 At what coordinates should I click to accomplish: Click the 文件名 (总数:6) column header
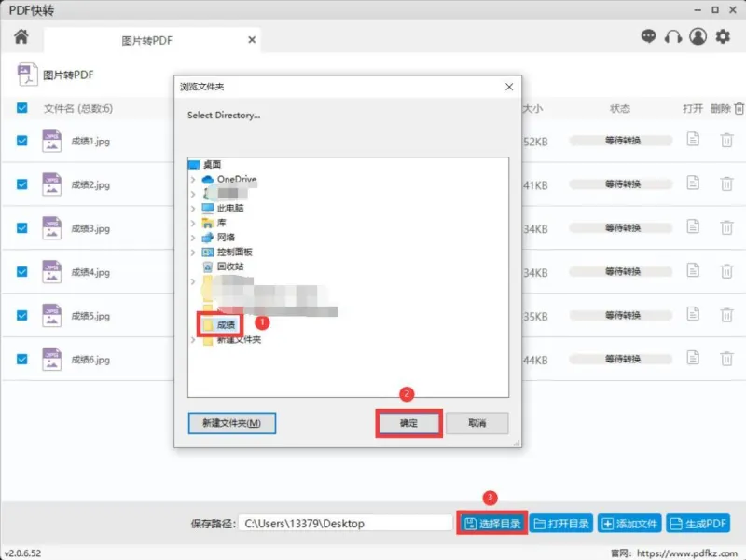[78, 109]
